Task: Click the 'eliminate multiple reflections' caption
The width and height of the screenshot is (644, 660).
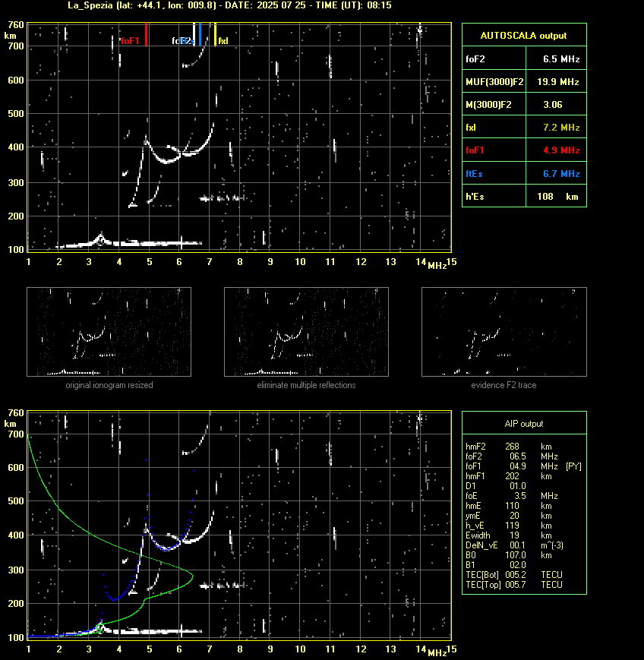Action: [306, 385]
